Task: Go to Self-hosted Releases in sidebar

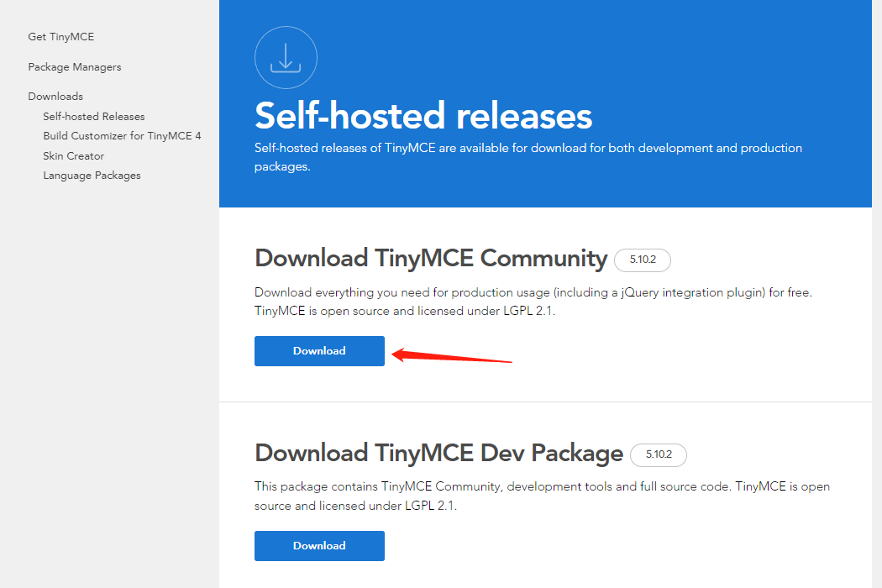Action: [x=93, y=117]
